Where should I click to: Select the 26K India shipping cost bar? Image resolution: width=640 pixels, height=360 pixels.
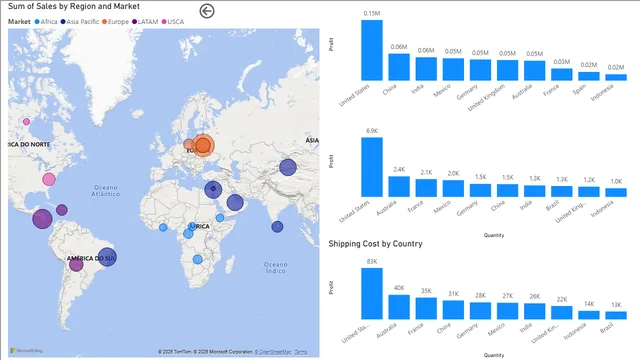(535, 311)
